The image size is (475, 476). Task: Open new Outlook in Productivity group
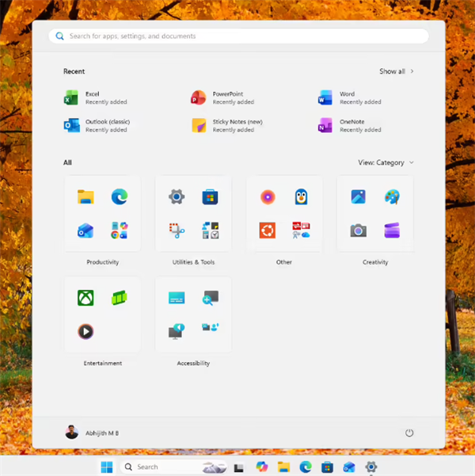(x=85, y=230)
